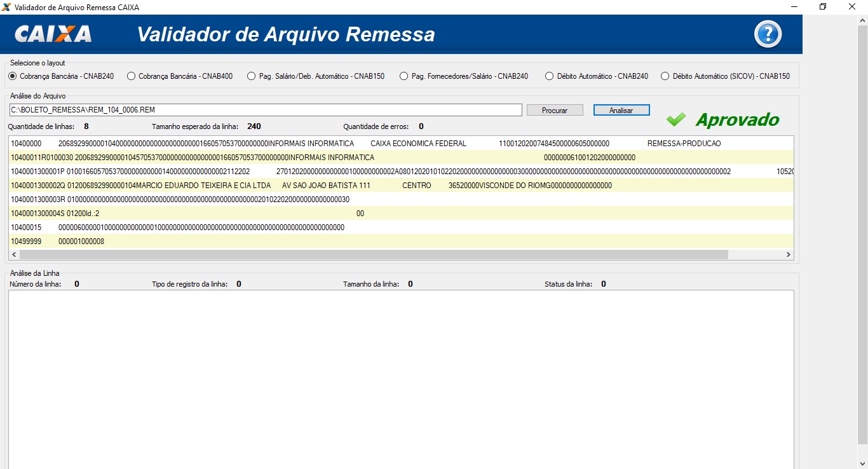Viewport: 868px width, 469px height.
Task: Click horizontal scrollbar left arrow of file list
Action: 14,255
